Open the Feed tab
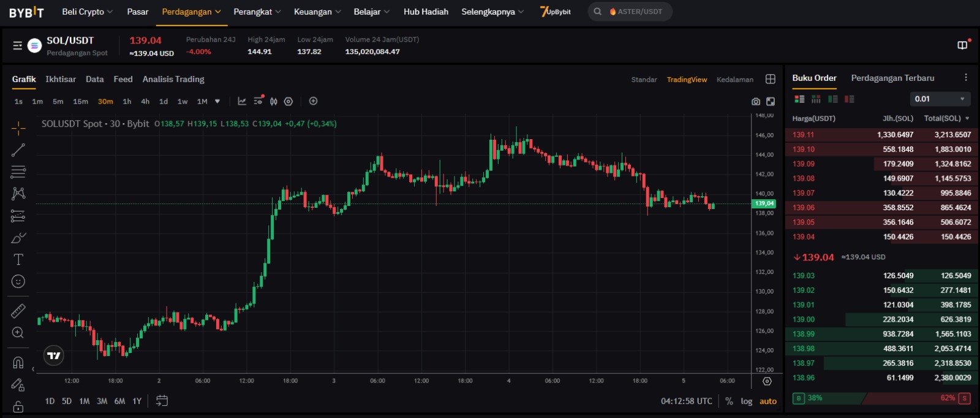The height and width of the screenshot is (418, 980). [x=123, y=79]
